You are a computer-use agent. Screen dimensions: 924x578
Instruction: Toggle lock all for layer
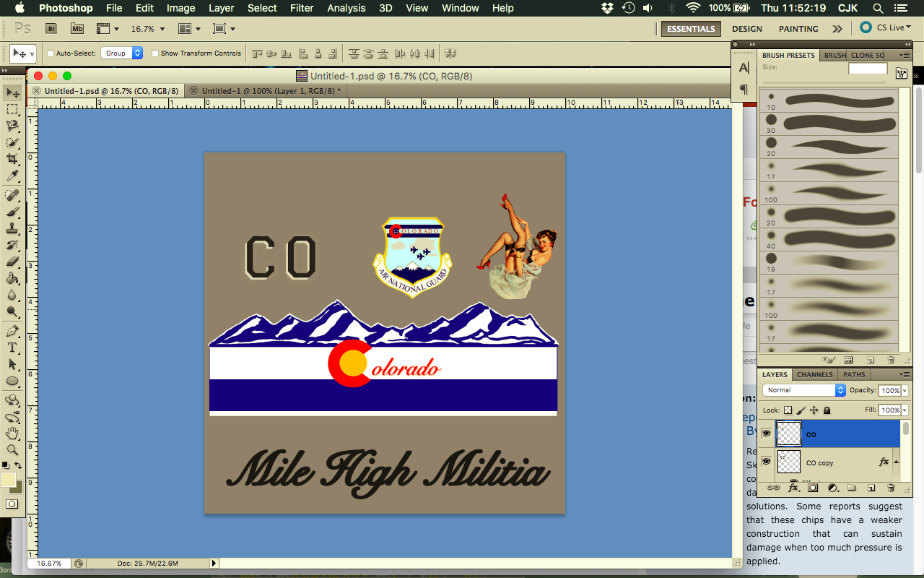(x=827, y=410)
